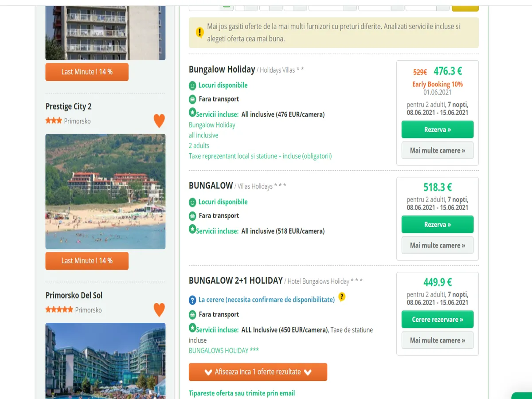
Task: Open the Prestige City 2 hotel title
Action: click(x=69, y=106)
